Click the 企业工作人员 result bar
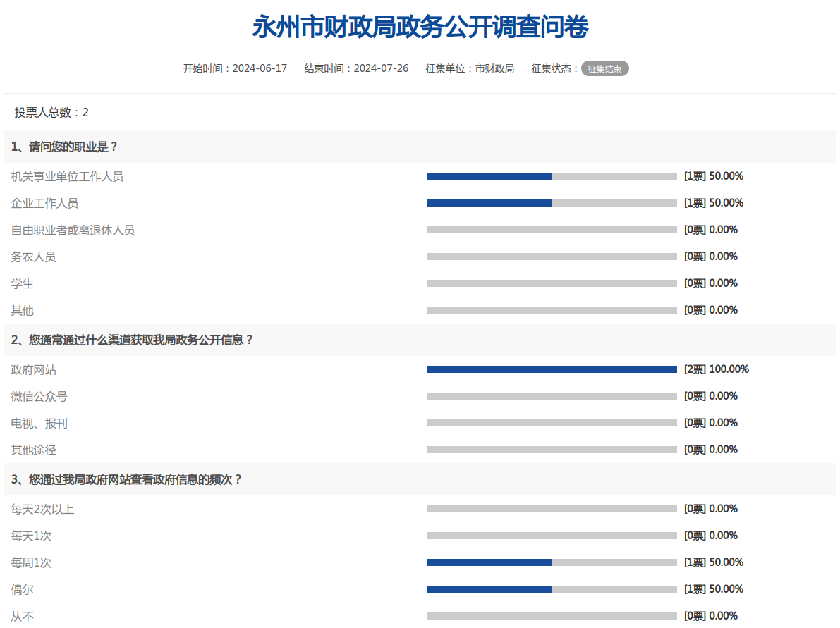840x628 pixels. click(x=552, y=203)
